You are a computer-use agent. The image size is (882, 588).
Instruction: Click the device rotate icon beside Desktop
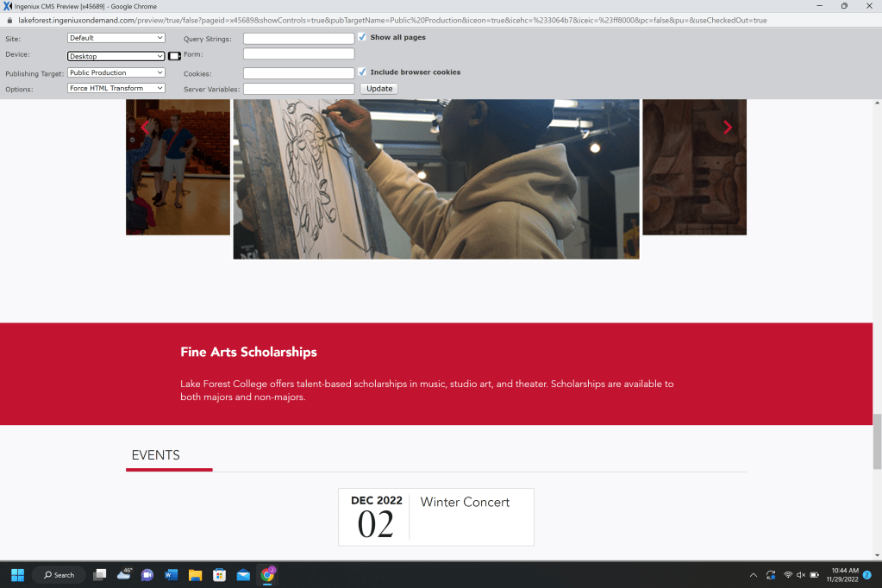(174, 56)
